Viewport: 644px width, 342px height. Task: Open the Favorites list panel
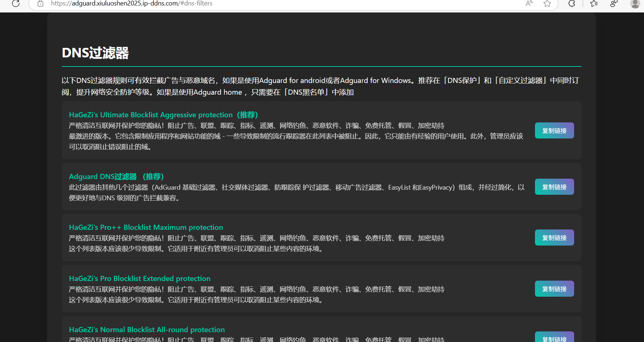tap(594, 3)
